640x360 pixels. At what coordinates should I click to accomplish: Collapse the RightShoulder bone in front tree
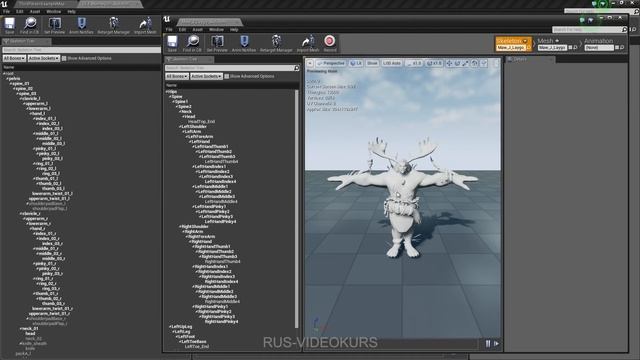(x=180, y=227)
